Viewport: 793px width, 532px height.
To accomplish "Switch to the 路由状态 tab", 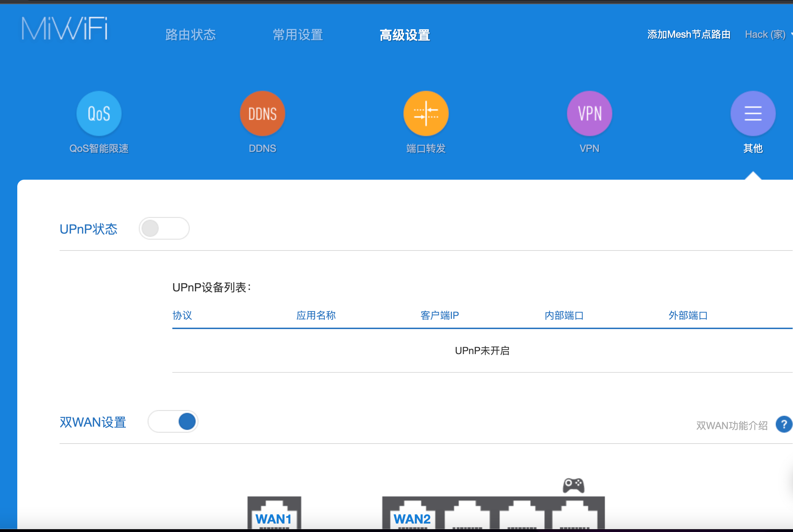I will point(190,35).
